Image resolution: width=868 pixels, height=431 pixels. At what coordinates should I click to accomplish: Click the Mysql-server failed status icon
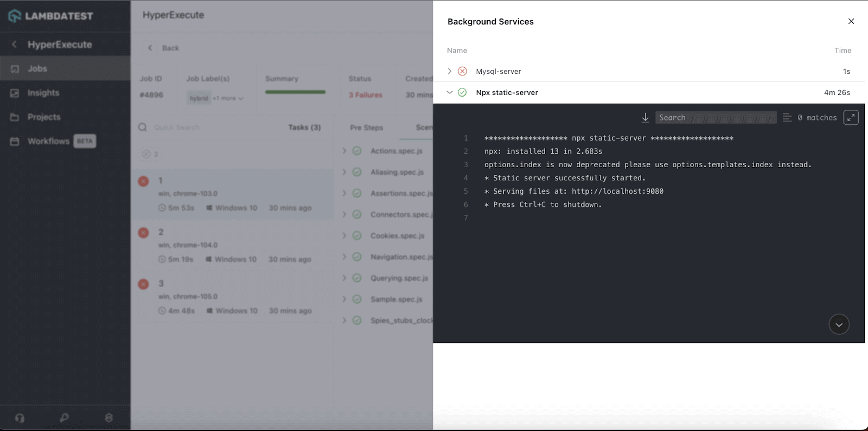pyautogui.click(x=462, y=71)
